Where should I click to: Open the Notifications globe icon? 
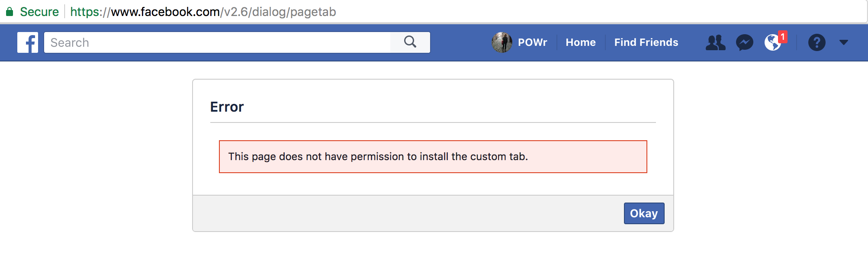click(773, 42)
